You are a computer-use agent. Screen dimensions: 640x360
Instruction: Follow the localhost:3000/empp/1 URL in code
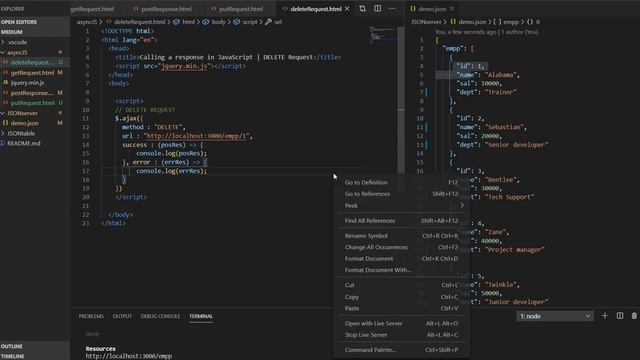coord(197,136)
